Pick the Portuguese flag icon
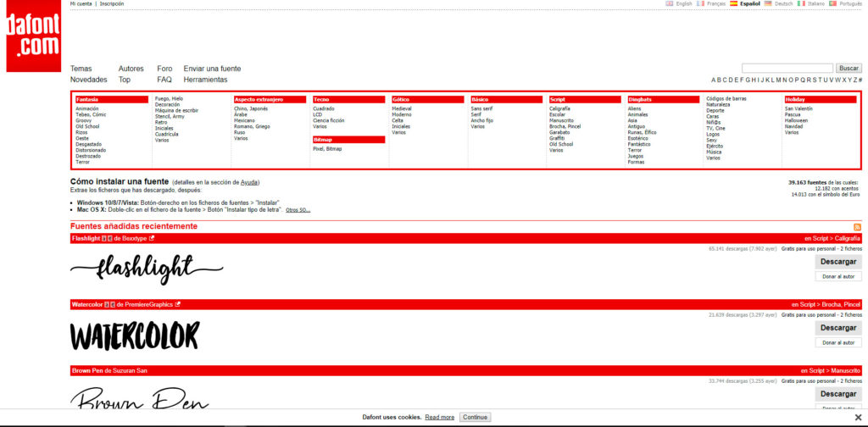The width and height of the screenshot is (868, 427). tap(832, 3)
